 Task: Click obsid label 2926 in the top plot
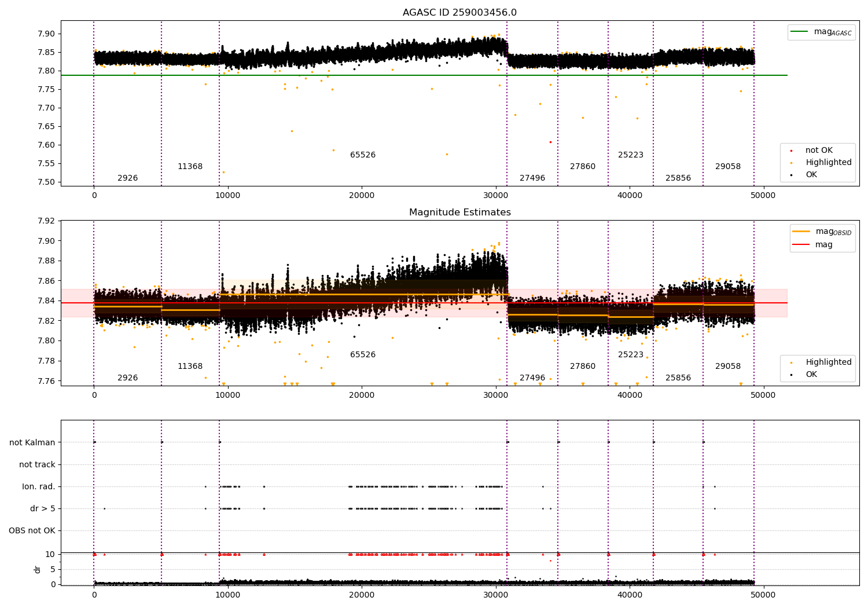(128, 178)
